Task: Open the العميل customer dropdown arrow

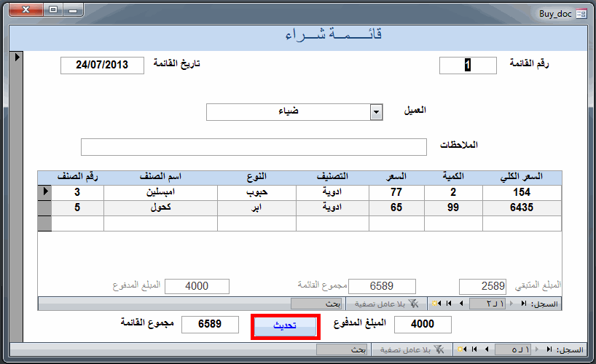Action: (x=376, y=112)
